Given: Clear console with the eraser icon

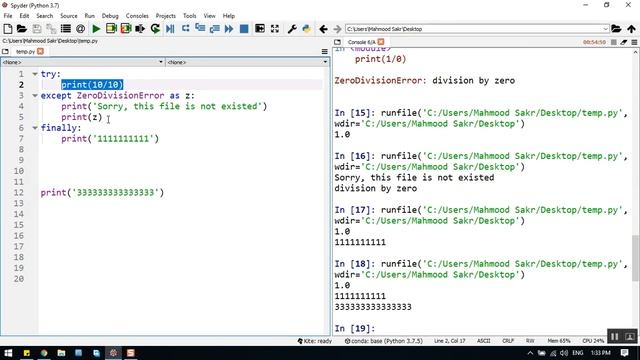Looking at the screenshot, I should click(x=624, y=42).
